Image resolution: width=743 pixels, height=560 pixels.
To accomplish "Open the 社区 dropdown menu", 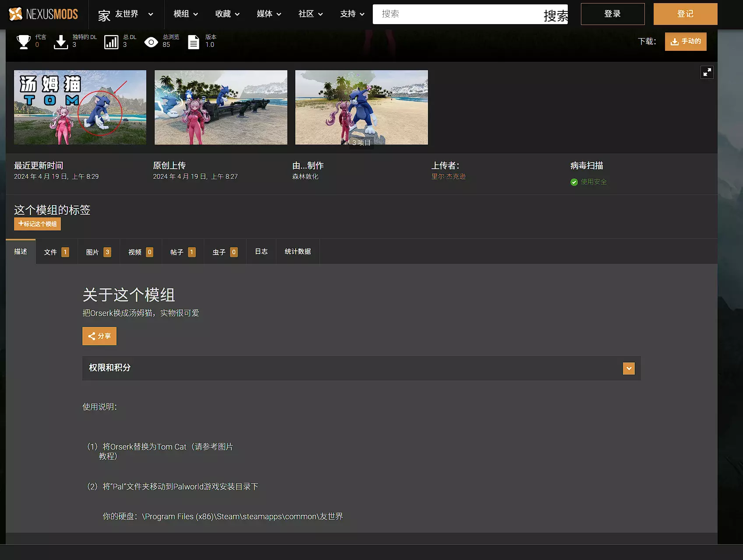I will 310,14.
